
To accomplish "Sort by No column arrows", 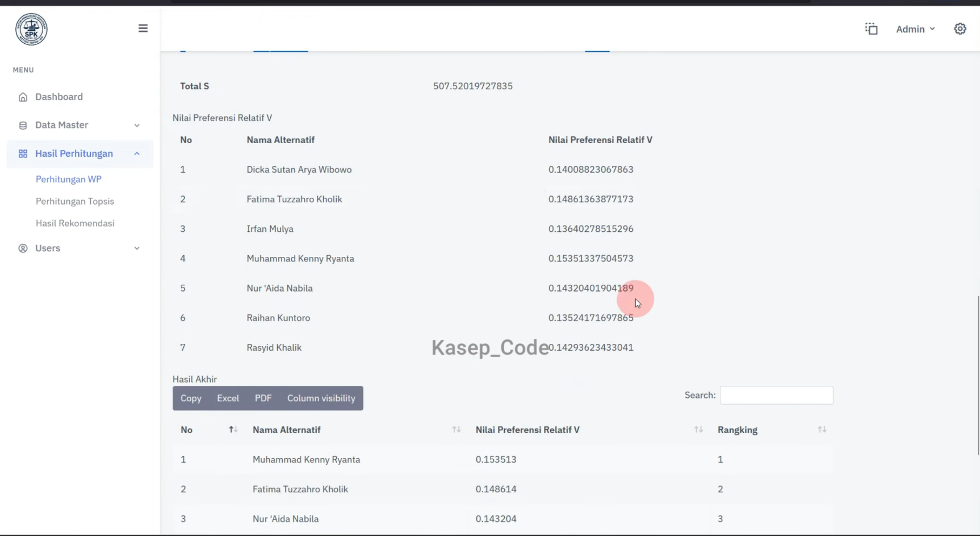I will 233,429.
